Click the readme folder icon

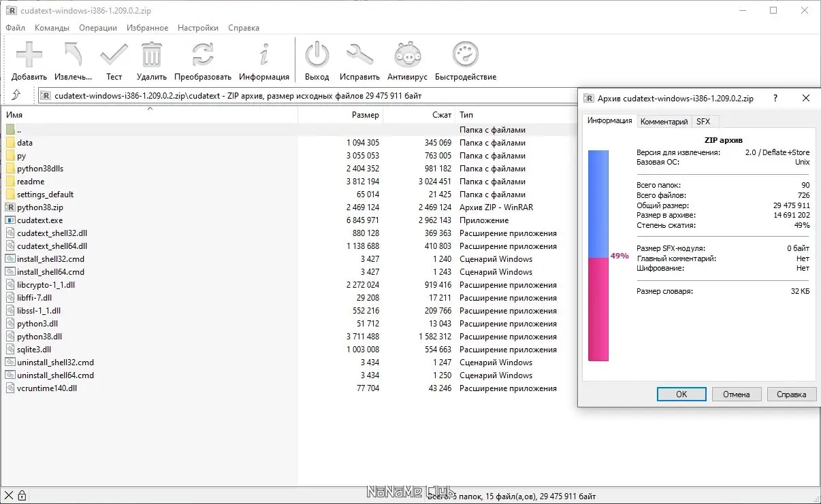pos(10,182)
